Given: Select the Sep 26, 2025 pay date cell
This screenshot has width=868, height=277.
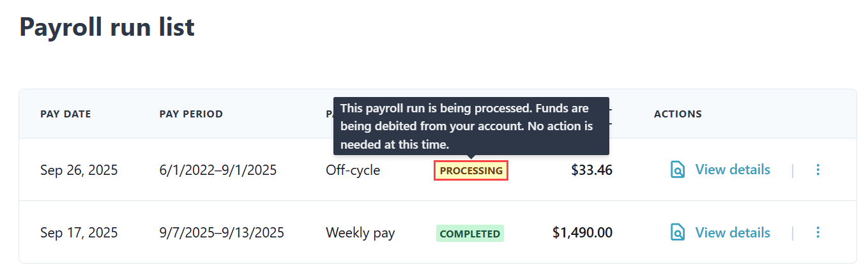Looking at the screenshot, I should click(x=79, y=170).
